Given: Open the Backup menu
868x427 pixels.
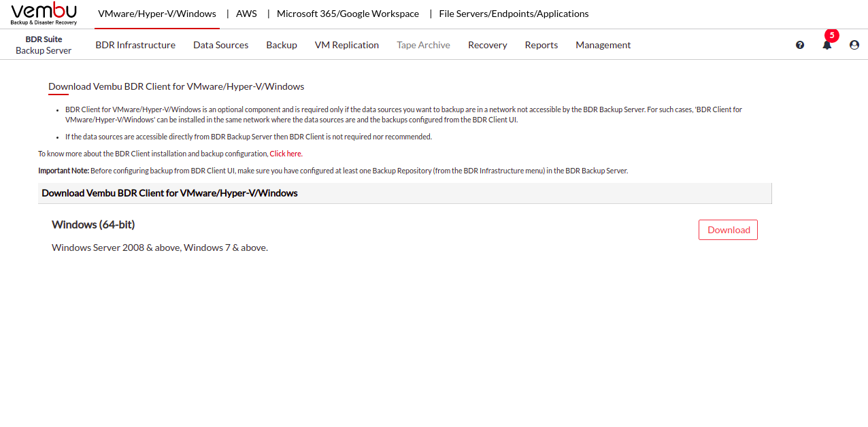Looking at the screenshot, I should point(282,45).
